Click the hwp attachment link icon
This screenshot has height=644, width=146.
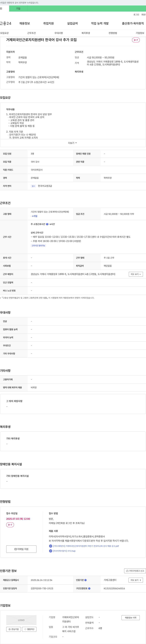pyautogui.click(x=50, y=551)
